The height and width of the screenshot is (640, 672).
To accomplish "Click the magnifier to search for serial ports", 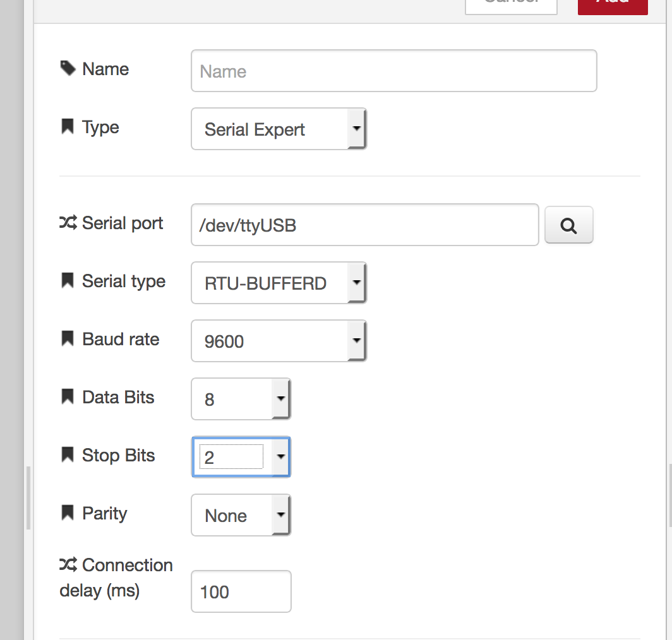I will (x=568, y=225).
